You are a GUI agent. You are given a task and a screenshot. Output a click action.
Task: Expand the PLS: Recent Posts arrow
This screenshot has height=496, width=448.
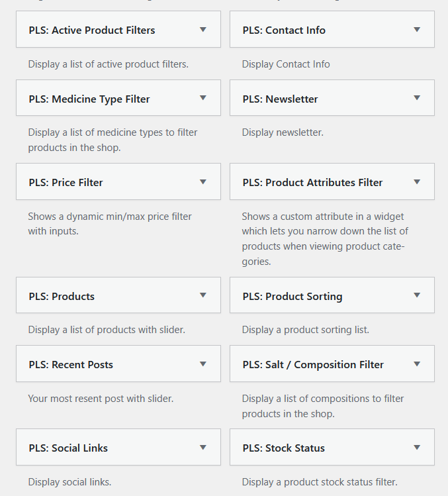(203, 364)
